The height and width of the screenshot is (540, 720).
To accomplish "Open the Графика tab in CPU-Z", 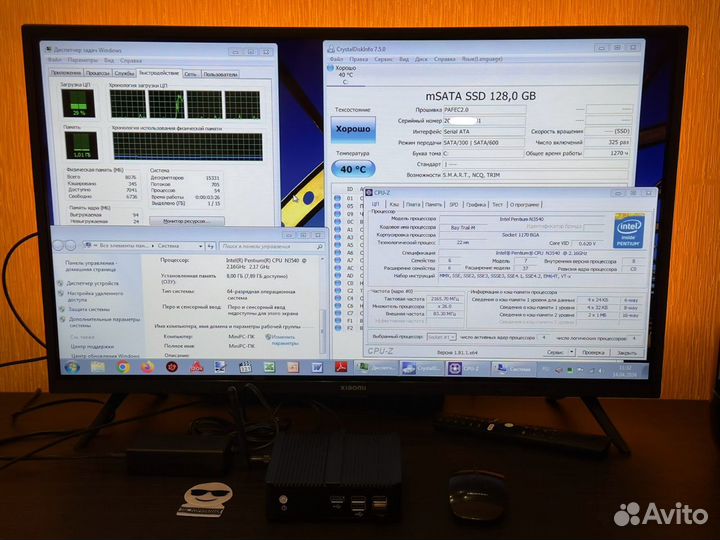I will (476, 204).
